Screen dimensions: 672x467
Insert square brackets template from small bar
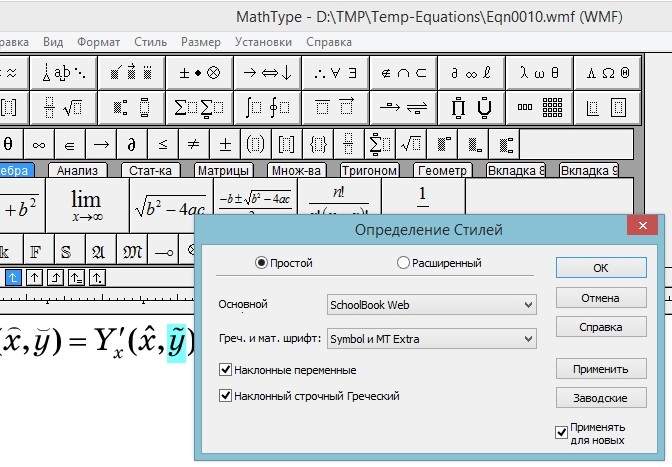[x=287, y=144]
